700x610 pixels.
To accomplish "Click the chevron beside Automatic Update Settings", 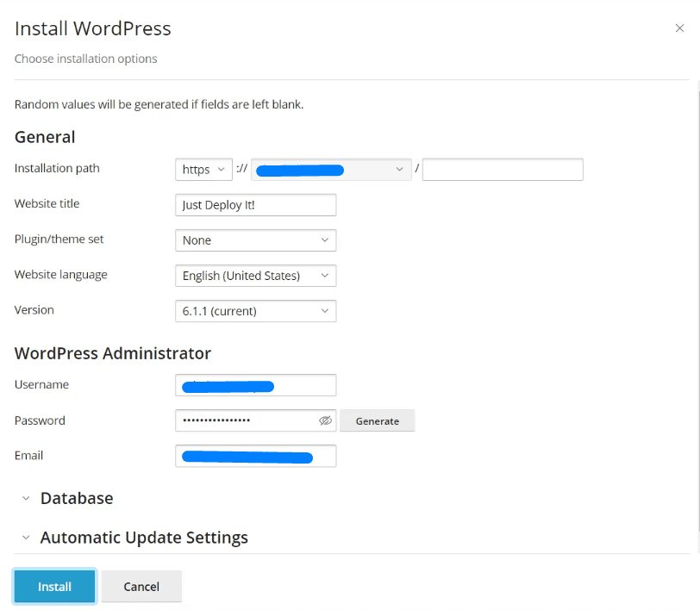I will tap(25, 538).
